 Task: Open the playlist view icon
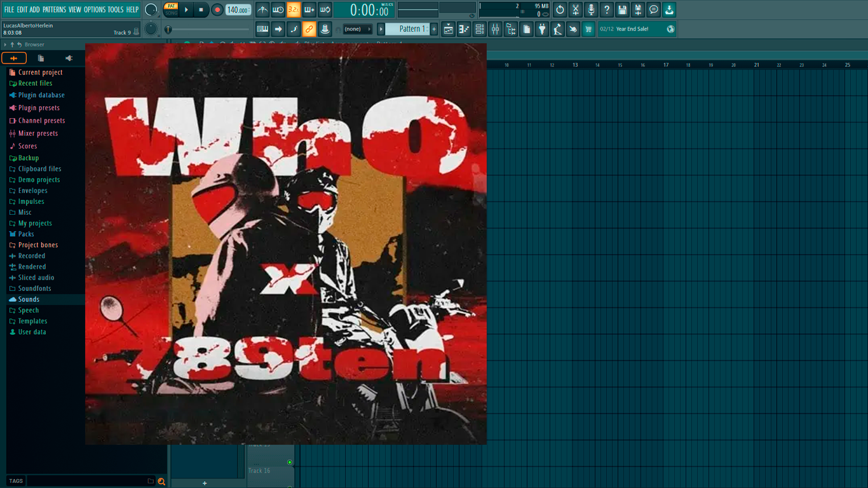449,29
